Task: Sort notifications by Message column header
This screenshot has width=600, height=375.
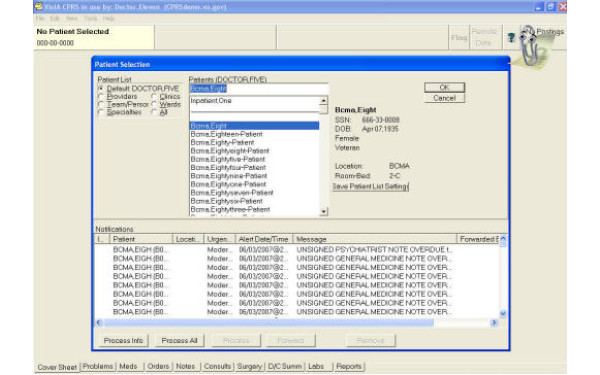Action: click(375, 239)
